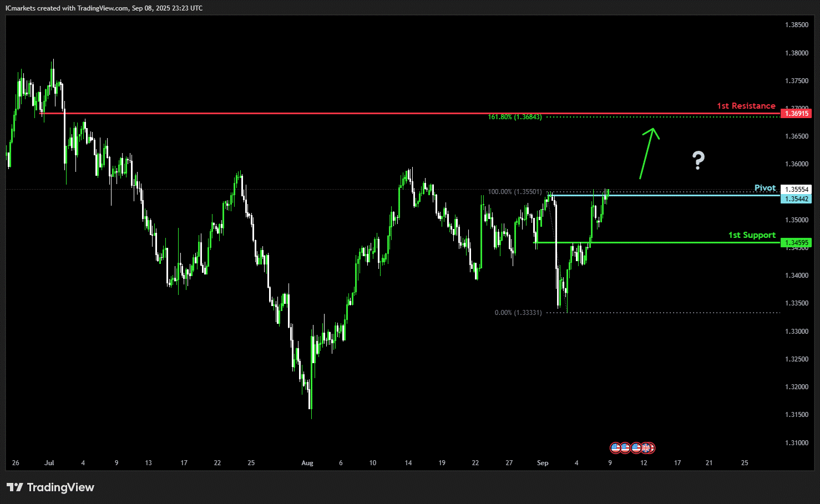Click the 1.36500 price axis label

[796, 136]
